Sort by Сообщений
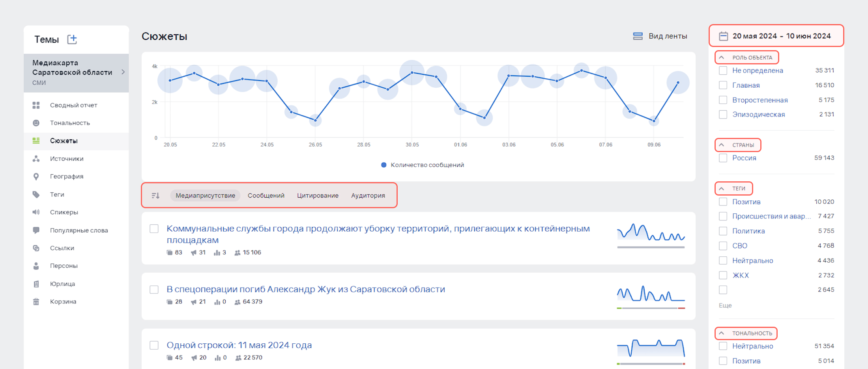This screenshot has width=868, height=369. pos(266,196)
